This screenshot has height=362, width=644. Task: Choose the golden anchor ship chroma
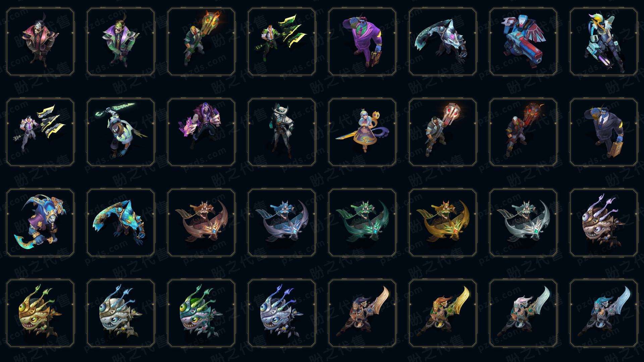443,223
